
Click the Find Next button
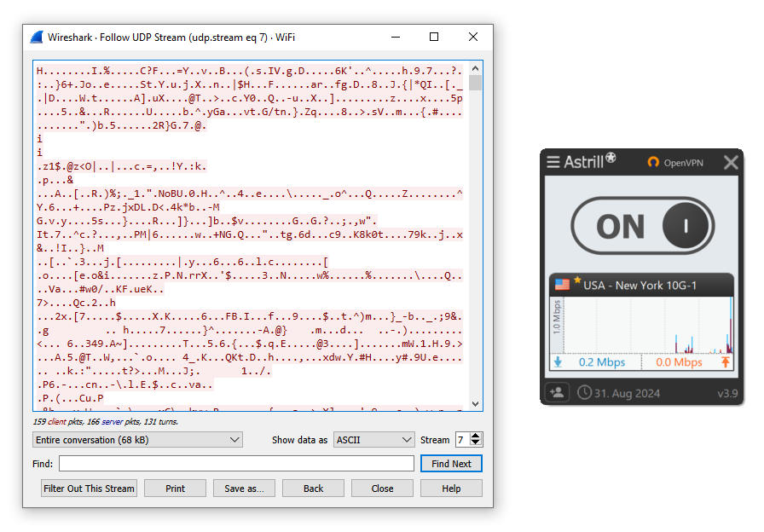(x=451, y=463)
